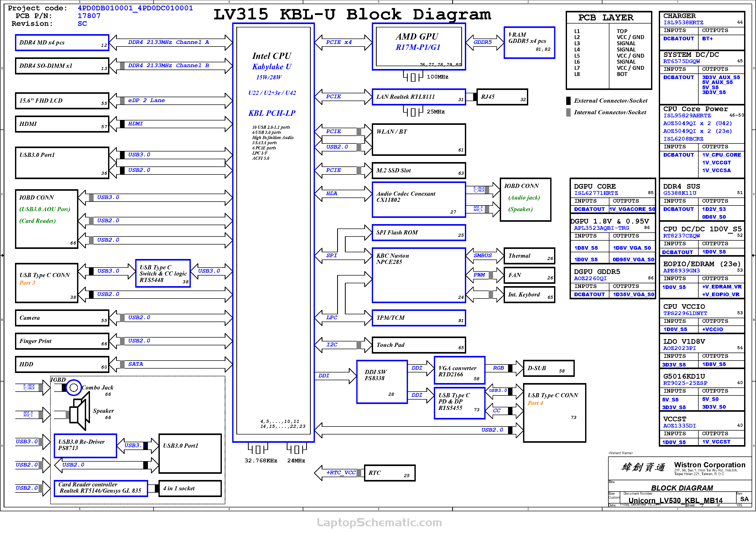Viewport: 756px width, 534px height.
Task: Click the Touch Pad block
Action: click(419, 345)
